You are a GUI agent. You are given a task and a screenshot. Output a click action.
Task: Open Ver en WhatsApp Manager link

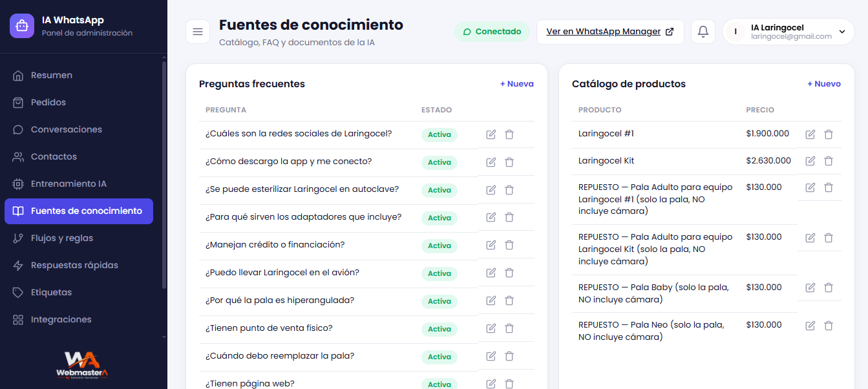tap(610, 32)
